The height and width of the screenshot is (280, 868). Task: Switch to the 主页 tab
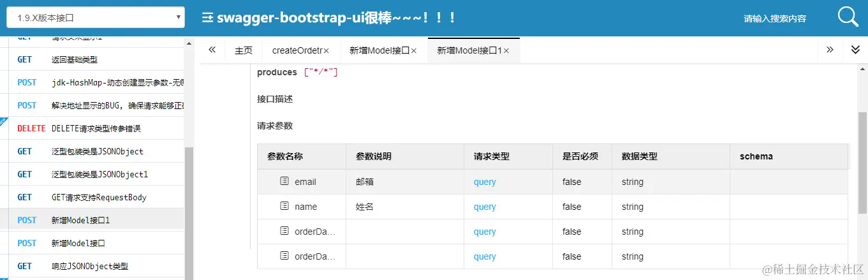point(244,50)
